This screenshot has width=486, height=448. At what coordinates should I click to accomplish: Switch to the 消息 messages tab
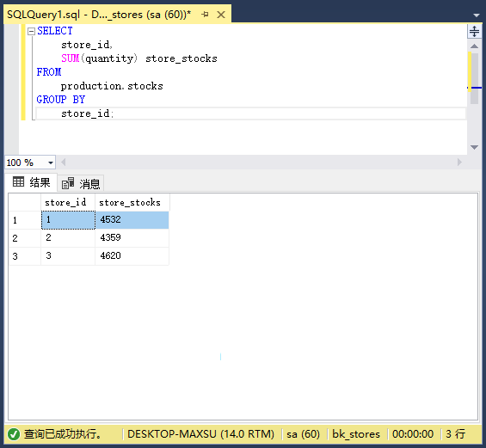click(81, 184)
